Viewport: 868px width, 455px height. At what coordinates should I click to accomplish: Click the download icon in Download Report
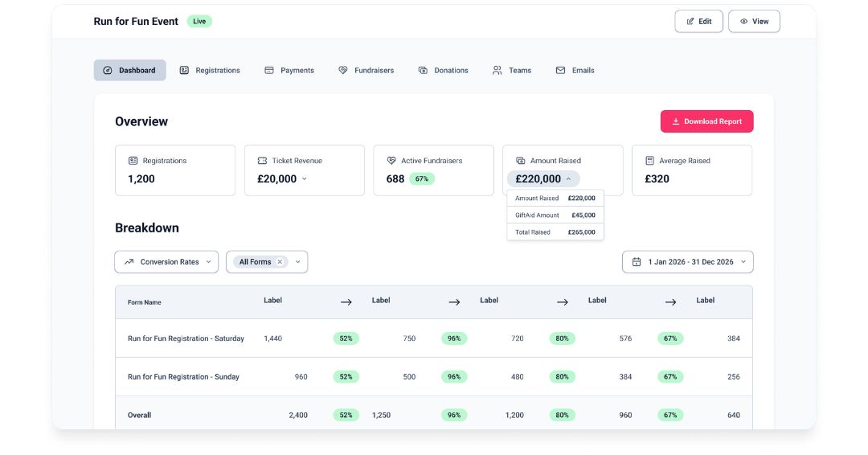click(675, 121)
